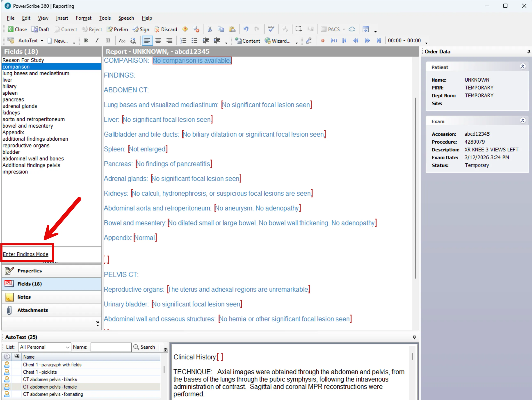Click the red record button

(323, 40)
